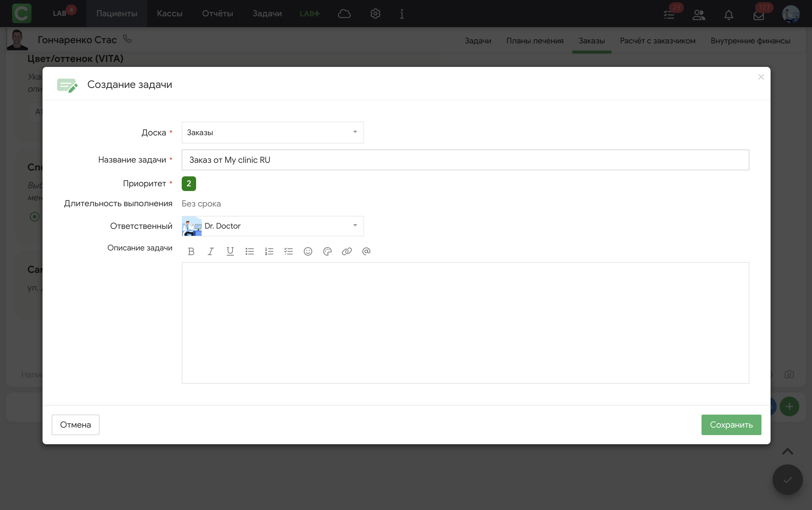Viewport: 812px width, 510px height.
Task: Switch to Планы лечения tab
Action: point(535,41)
